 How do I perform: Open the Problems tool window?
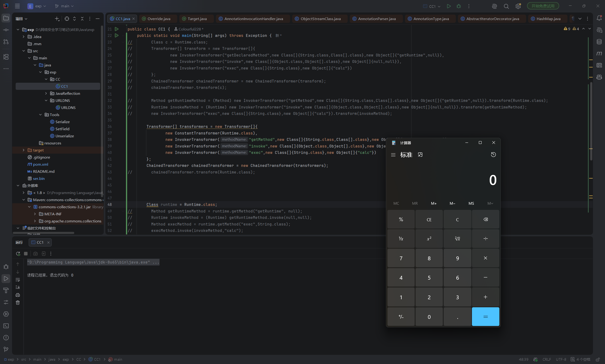[x=6, y=338]
